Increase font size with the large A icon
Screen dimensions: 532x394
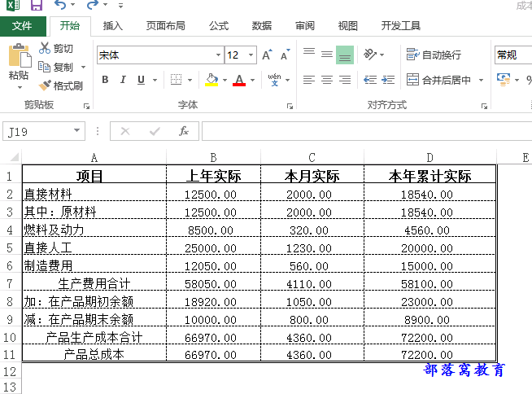[267, 55]
